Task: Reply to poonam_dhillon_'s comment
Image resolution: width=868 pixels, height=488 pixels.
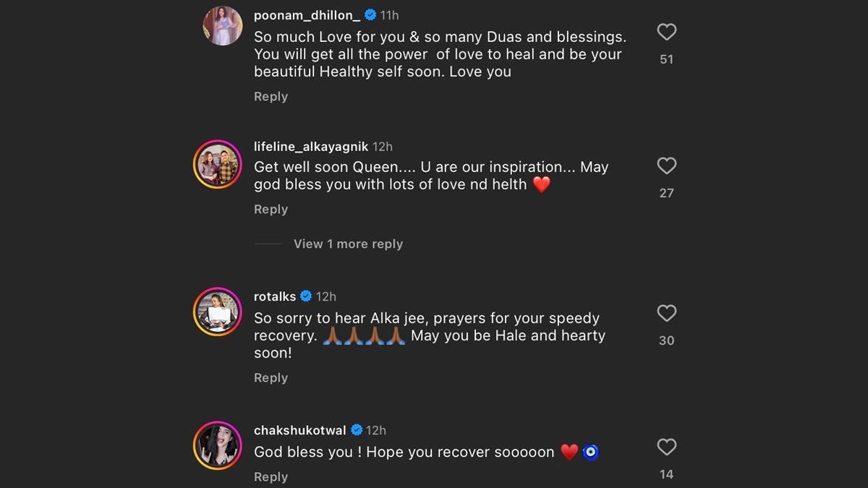Action: point(271,97)
